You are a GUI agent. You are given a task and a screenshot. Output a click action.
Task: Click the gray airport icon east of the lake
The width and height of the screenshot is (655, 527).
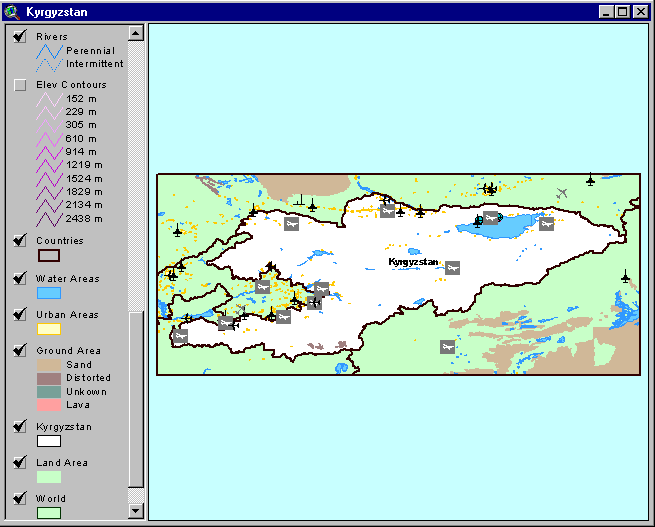click(x=546, y=224)
